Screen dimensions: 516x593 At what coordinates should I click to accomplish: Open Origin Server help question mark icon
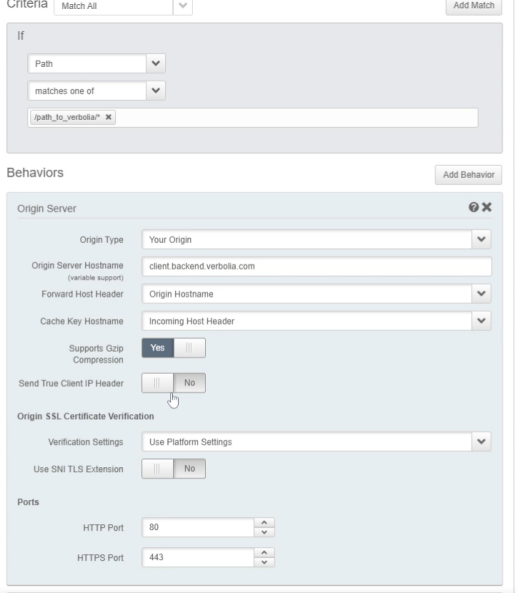tap(473, 207)
